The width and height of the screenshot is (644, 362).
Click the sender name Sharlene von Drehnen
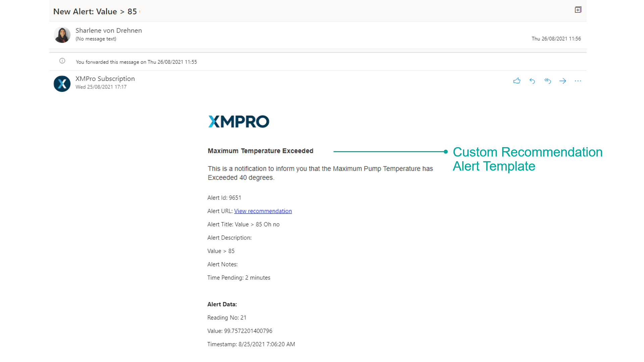coord(108,31)
